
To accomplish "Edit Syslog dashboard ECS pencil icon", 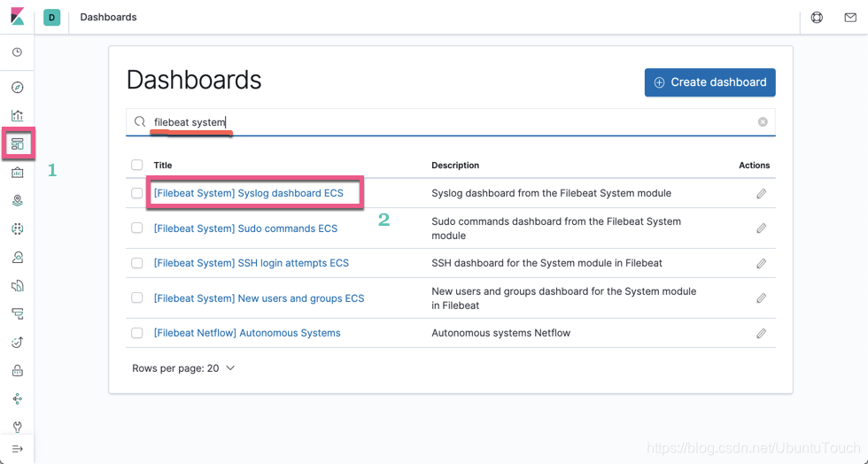I will click(761, 193).
